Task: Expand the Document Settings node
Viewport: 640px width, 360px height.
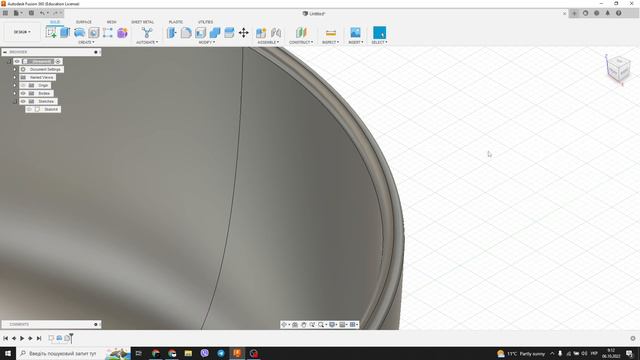Action: (x=15, y=69)
